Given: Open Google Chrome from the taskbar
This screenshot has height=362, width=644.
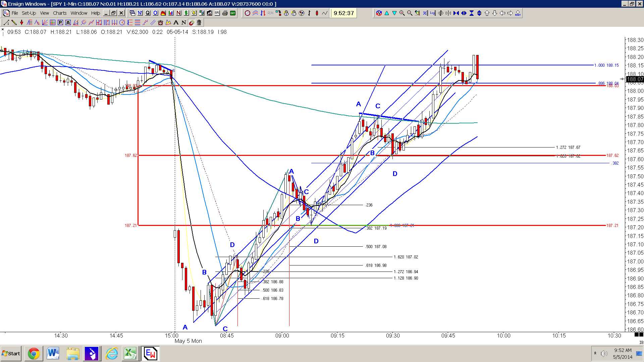Looking at the screenshot, I should coord(34,354).
